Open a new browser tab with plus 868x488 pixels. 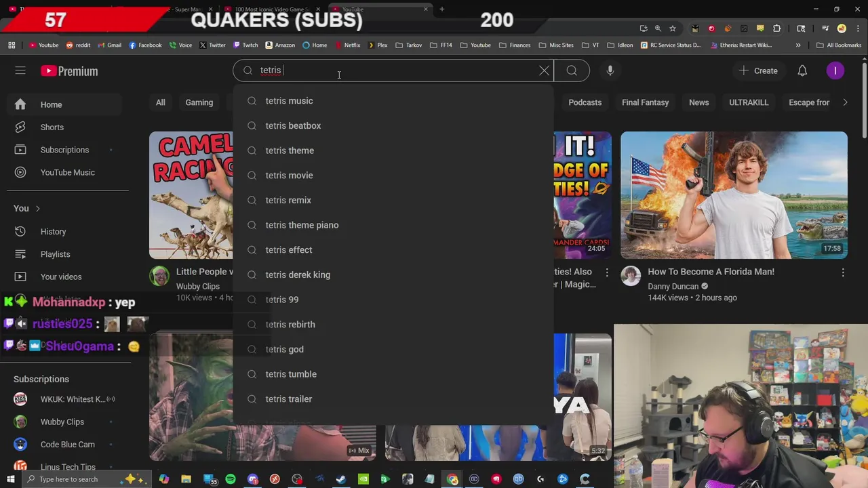pos(442,9)
